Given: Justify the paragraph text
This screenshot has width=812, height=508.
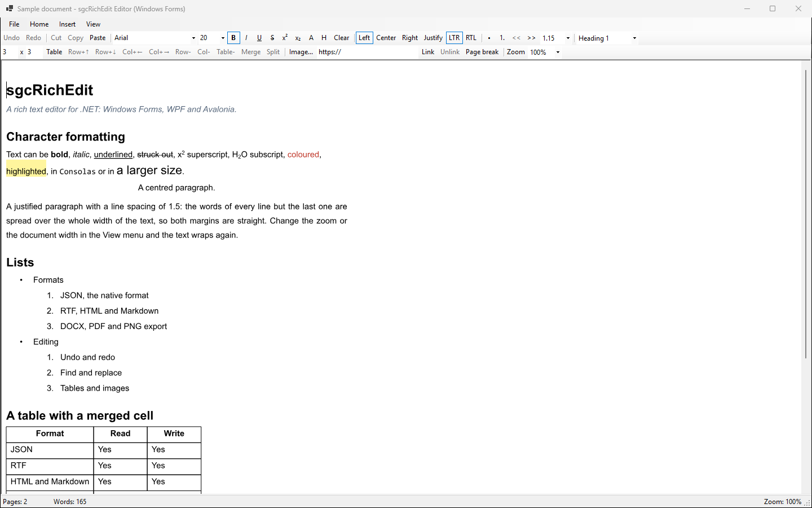Looking at the screenshot, I should pyautogui.click(x=433, y=38).
